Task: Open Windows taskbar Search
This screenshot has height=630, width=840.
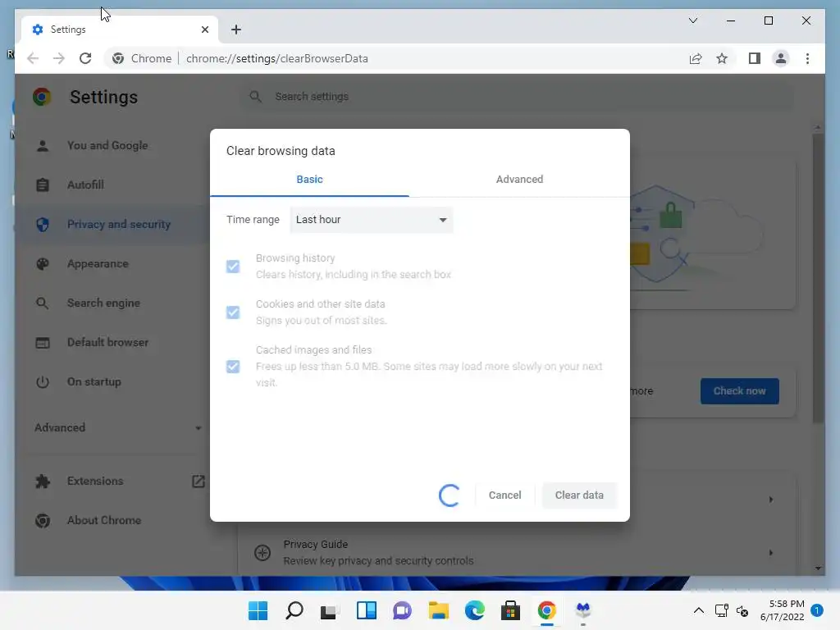Action: pyautogui.click(x=294, y=610)
